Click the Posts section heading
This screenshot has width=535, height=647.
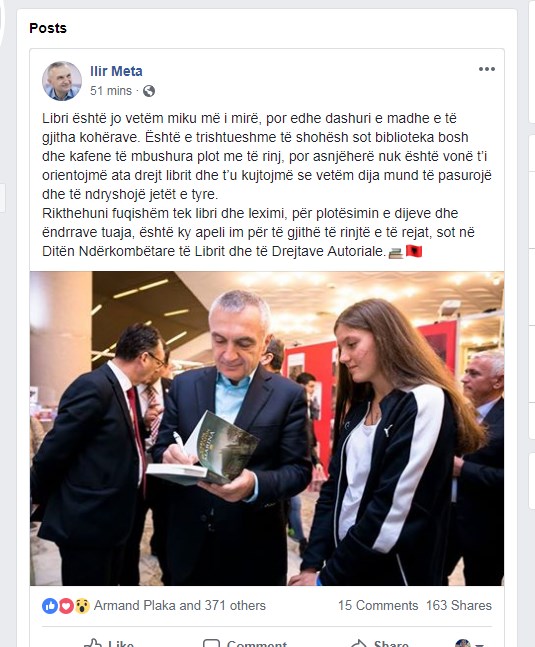pos(48,28)
